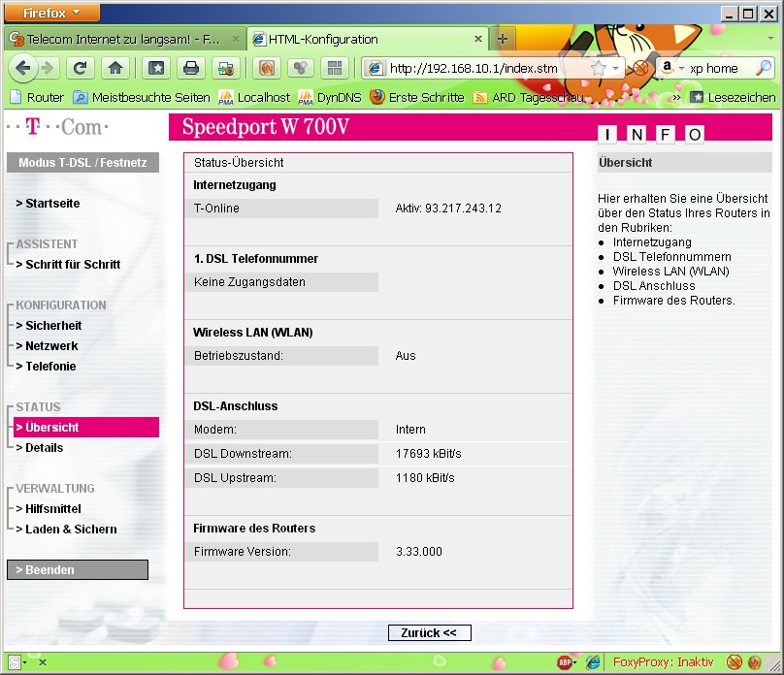Open the Router bookmark
The image size is (784, 675).
37,97
